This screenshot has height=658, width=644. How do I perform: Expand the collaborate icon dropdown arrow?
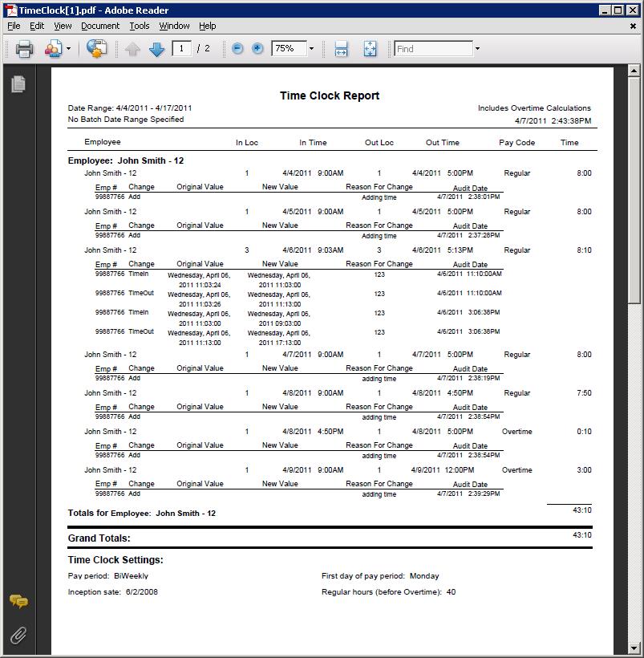[68, 49]
